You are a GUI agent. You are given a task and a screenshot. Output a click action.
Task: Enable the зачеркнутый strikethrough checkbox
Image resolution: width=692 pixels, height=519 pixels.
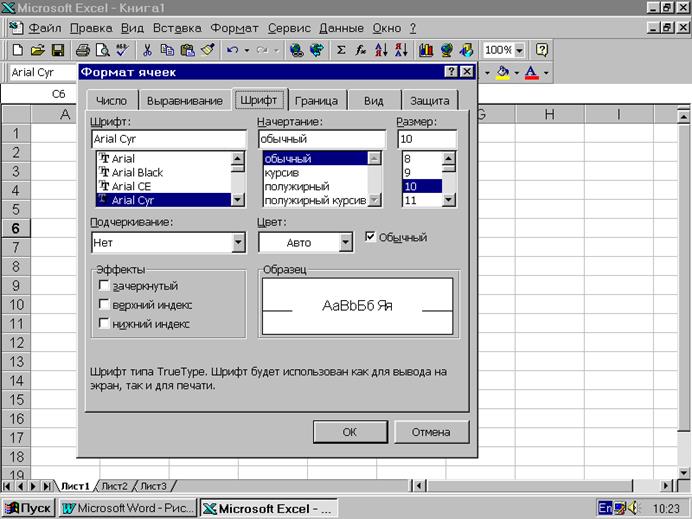pos(104,286)
